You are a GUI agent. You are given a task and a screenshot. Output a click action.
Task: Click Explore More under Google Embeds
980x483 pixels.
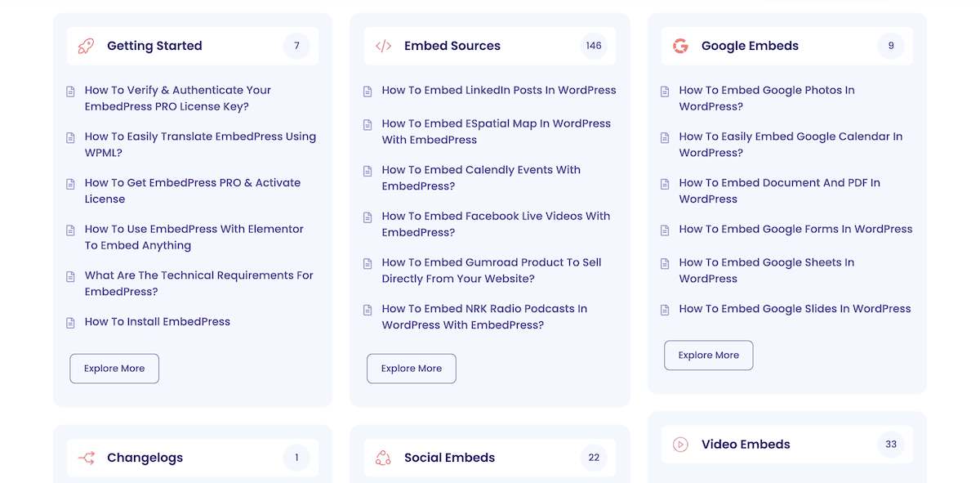(x=709, y=356)
